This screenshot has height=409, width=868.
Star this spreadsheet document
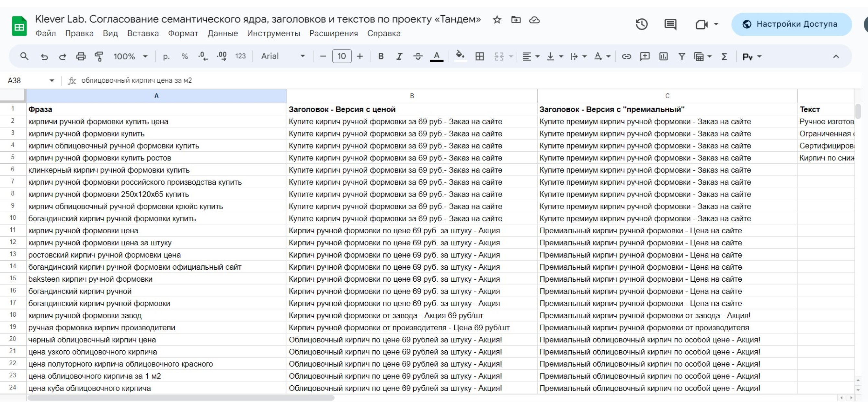497,20
